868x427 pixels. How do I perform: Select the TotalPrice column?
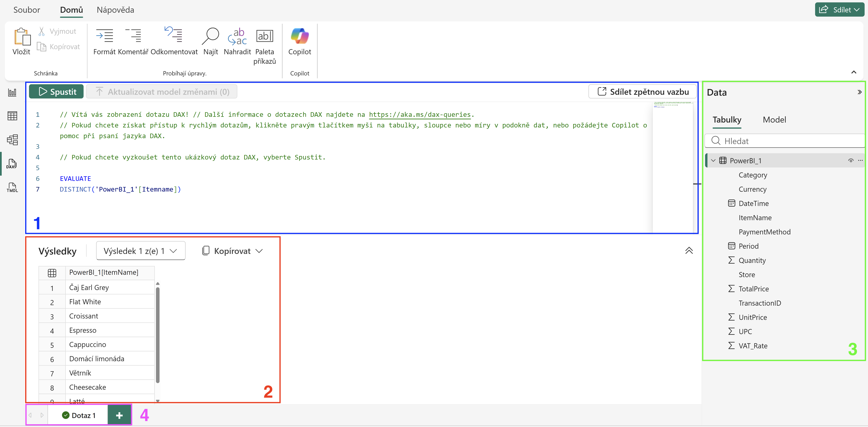coord(753,289)
